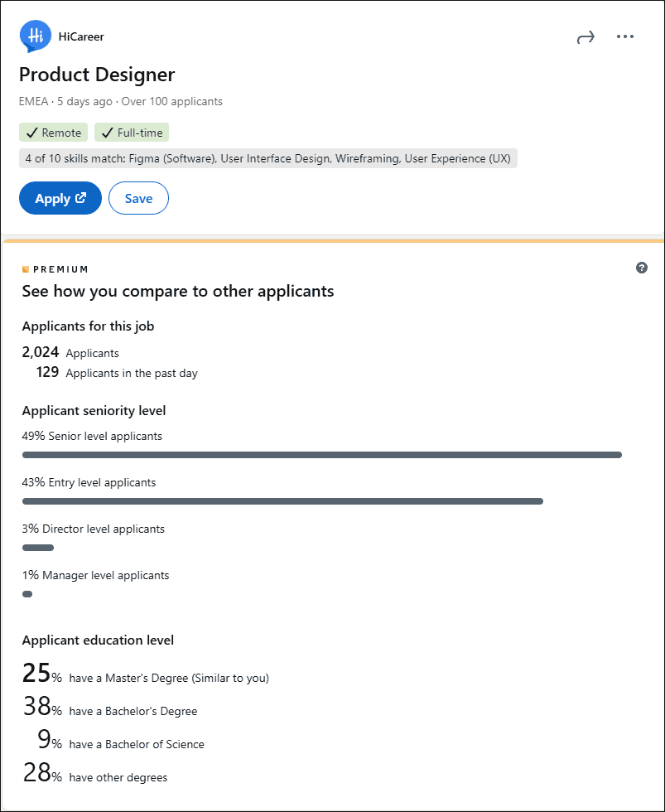665x812 pixels.
Task: Click the HiCareer company logo
Action: click(36, 36)
